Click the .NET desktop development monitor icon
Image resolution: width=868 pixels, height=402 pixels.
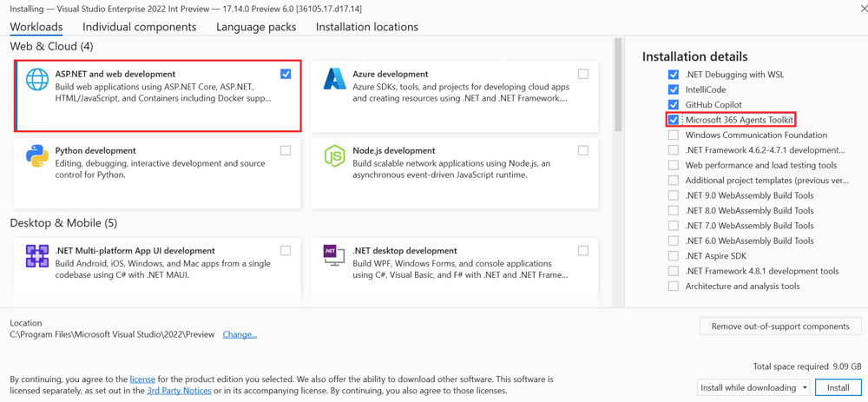coord(334,255)
